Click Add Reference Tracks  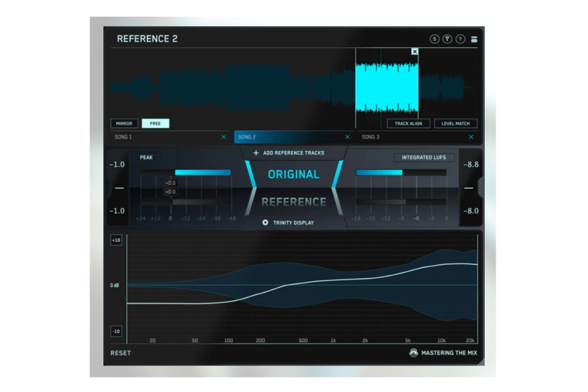coord(293,153)
